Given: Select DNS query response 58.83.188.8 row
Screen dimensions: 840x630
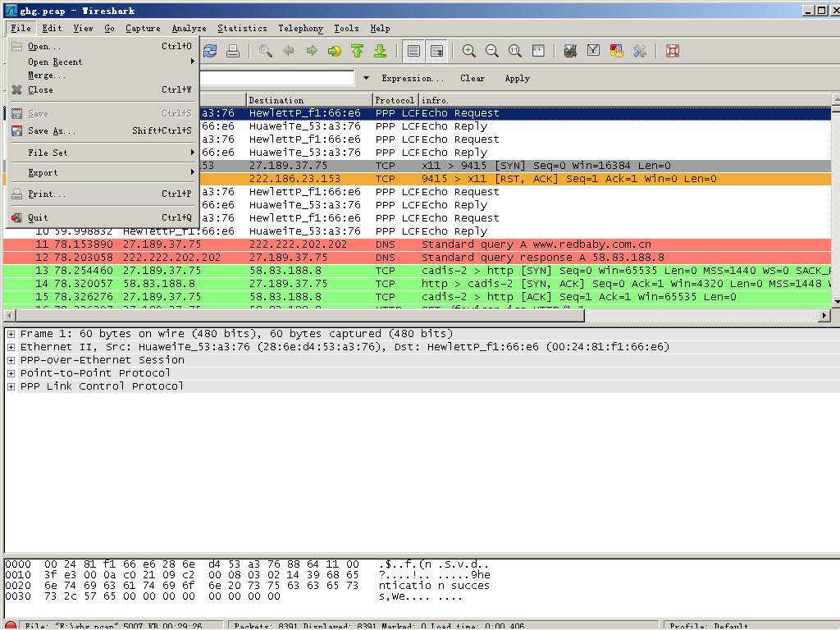Looking at the screenshot, I should (418, 258).
